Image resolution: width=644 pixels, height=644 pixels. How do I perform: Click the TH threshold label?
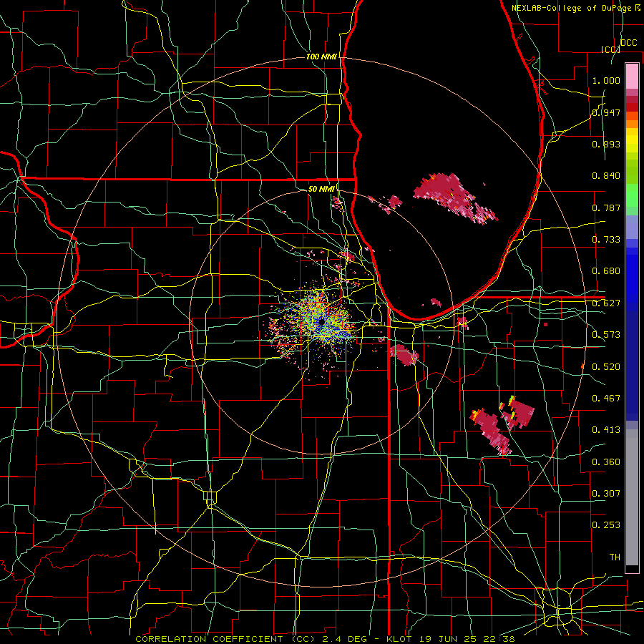point(615,557)
